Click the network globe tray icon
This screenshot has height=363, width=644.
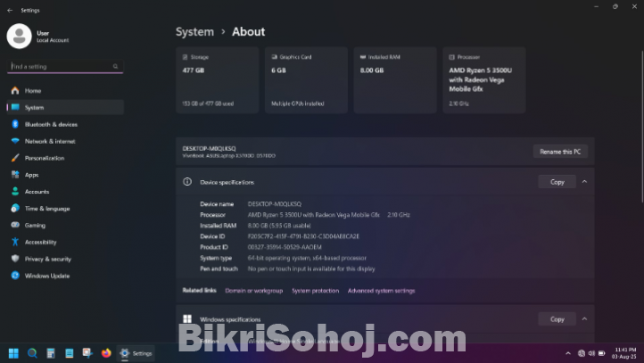(x=582, y=353)
